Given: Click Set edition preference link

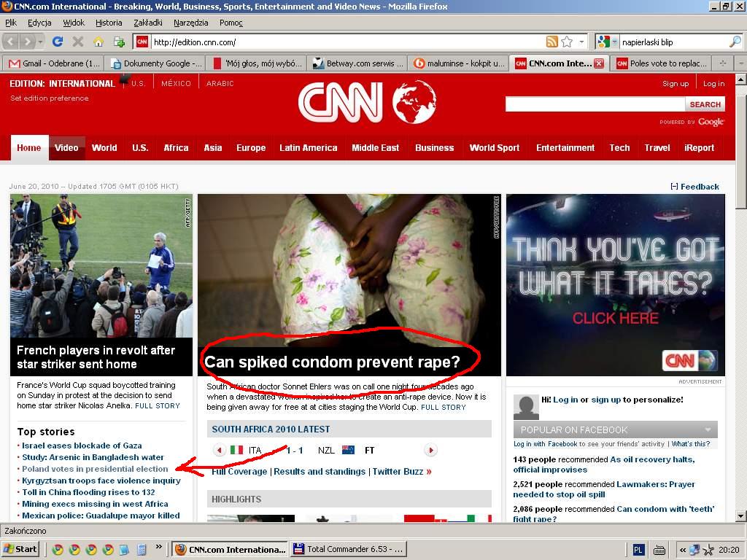Looking at the screenshot, I should tap(50, 98).
